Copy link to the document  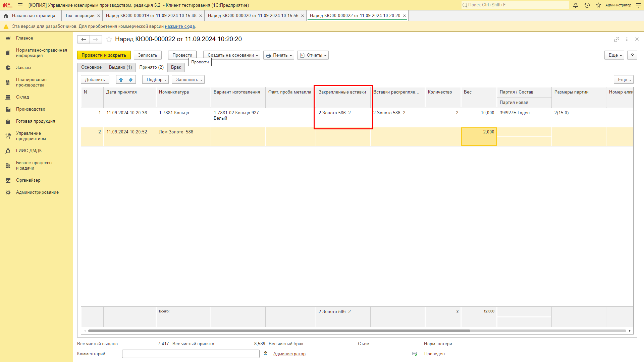tap(616, 39)
